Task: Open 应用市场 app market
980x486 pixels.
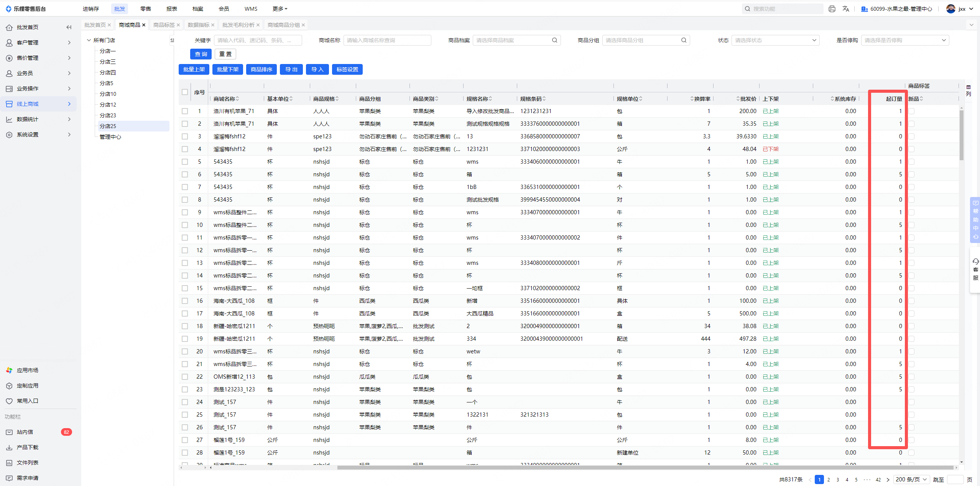Action: click(x=27, y=370)
